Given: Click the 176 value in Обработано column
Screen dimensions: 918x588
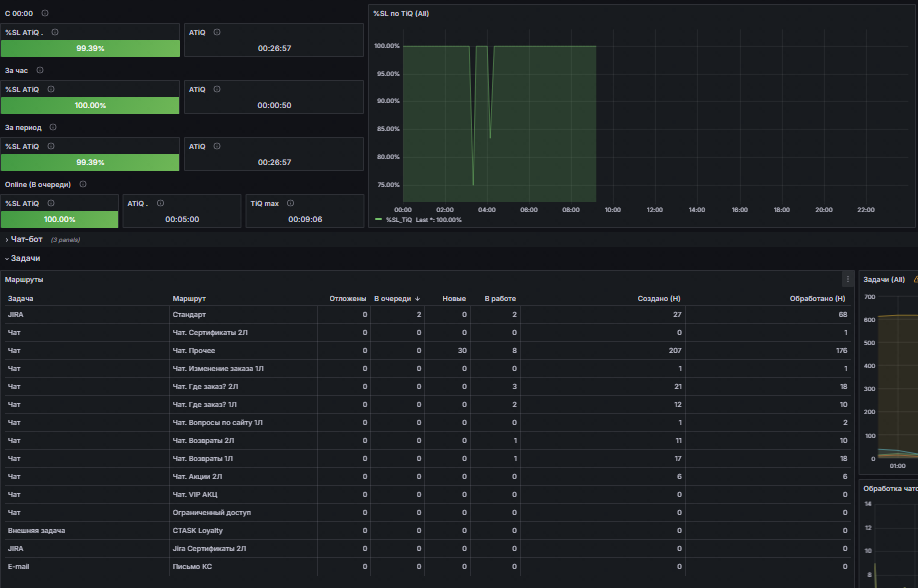Looking at the screenshot, I should 841,351.
